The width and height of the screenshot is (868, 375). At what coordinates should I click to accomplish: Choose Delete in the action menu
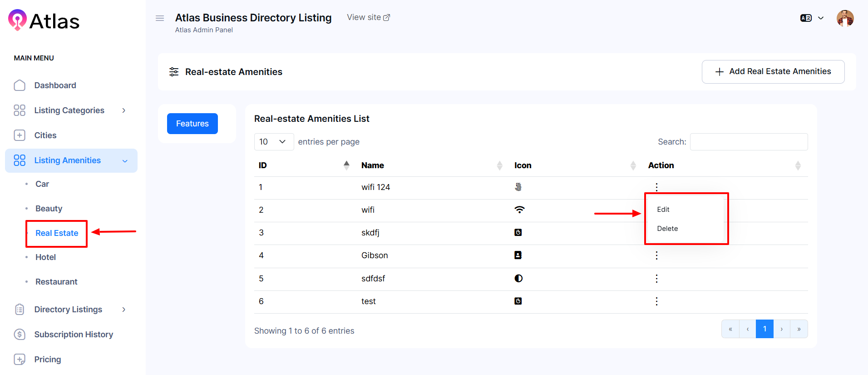point(667,229)
